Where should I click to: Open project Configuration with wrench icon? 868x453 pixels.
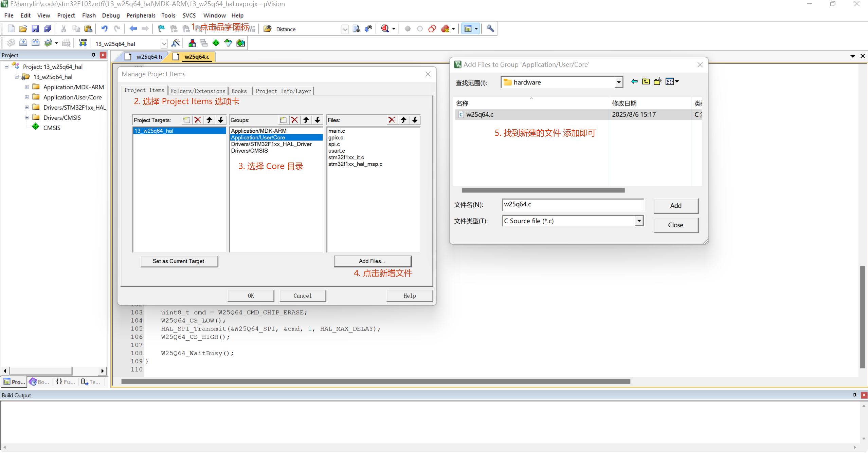click(x=490, y=29)
